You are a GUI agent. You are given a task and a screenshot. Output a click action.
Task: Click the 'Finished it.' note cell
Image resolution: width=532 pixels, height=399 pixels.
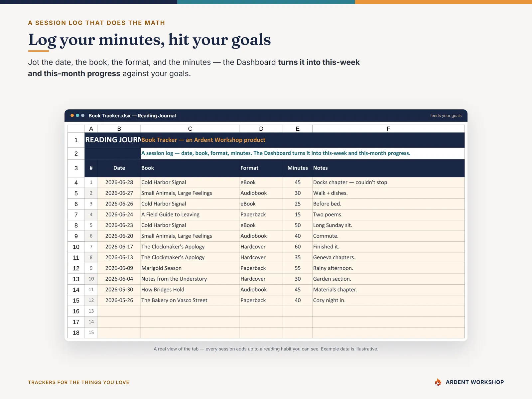388,247
